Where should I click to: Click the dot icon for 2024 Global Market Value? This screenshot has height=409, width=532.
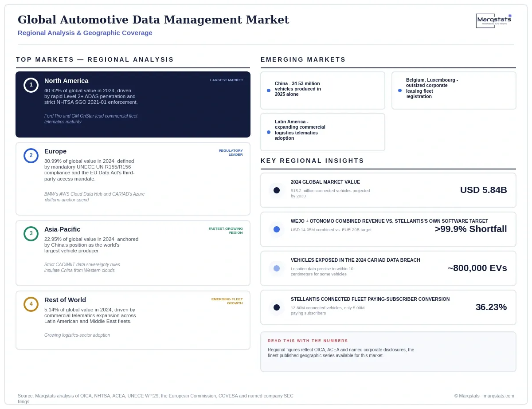(277, 190)
